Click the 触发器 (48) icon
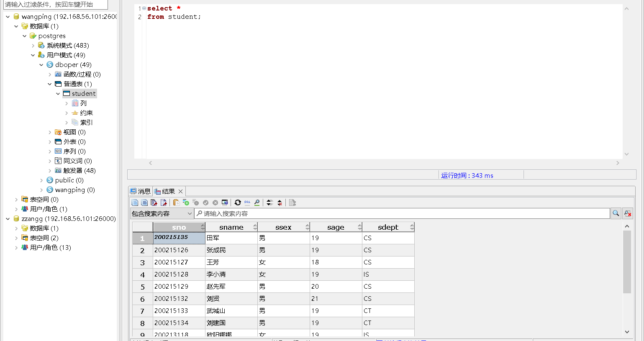The image size is (644, 341). pos(58,171)
